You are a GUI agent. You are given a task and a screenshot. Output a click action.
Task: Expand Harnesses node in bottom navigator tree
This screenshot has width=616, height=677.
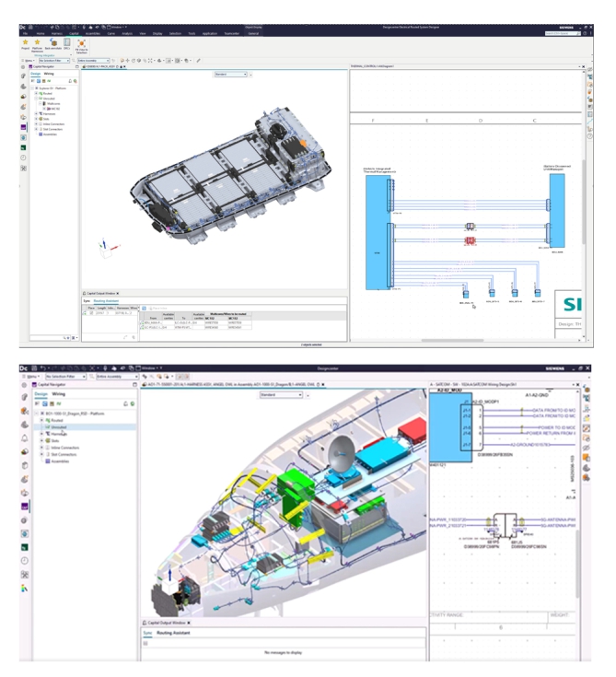coord(41,434)
